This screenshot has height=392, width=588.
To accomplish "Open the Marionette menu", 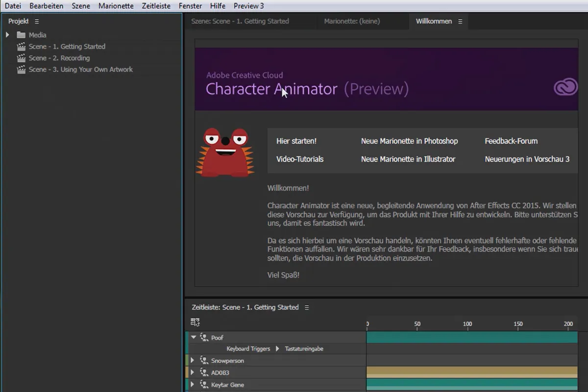I will pos(116,6).
